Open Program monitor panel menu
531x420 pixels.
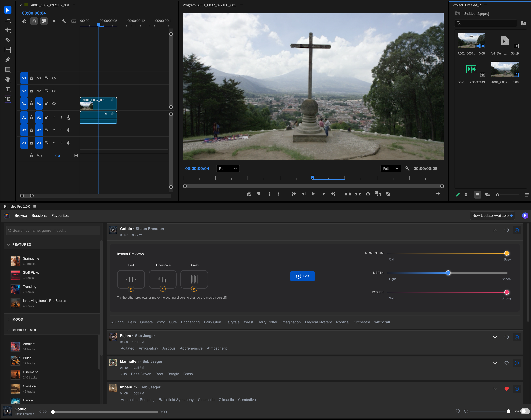pyautogui.click(x=241, y=5)
